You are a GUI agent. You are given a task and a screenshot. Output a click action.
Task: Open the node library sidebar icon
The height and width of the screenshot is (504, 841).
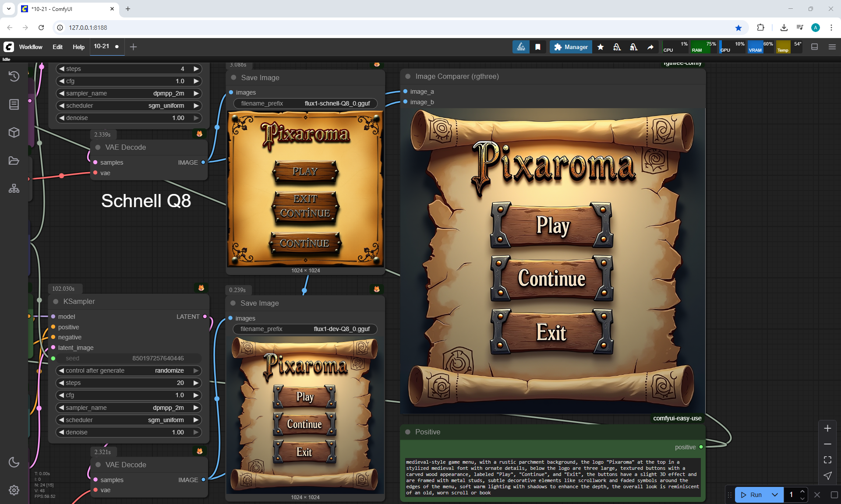(14, 104)
